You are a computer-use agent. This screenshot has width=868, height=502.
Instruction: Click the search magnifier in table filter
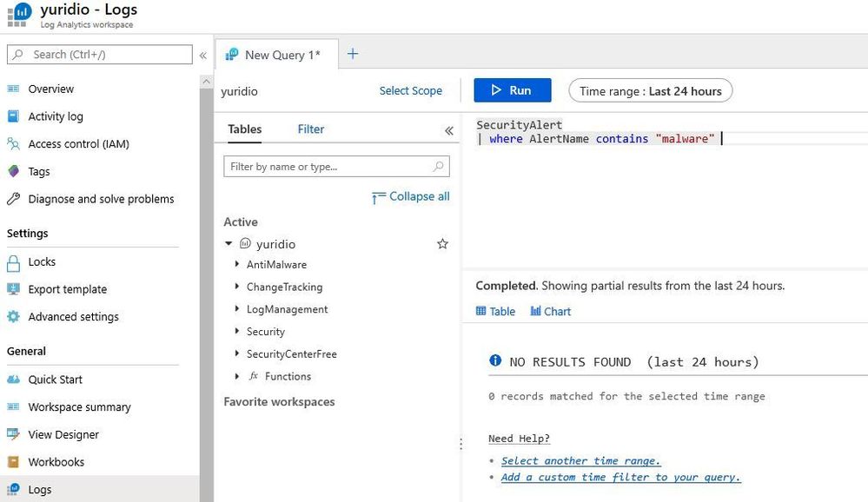pos(438,166)
